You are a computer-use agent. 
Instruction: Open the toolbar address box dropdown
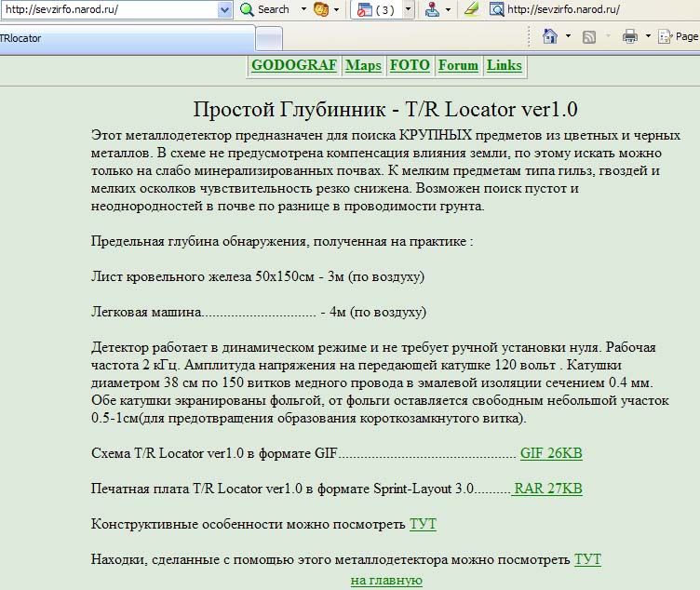224,9
